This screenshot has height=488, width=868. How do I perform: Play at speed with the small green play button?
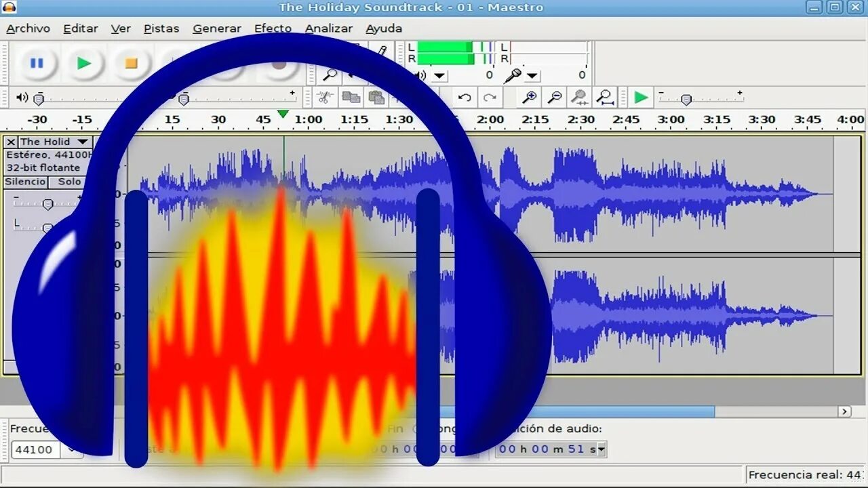641,98
